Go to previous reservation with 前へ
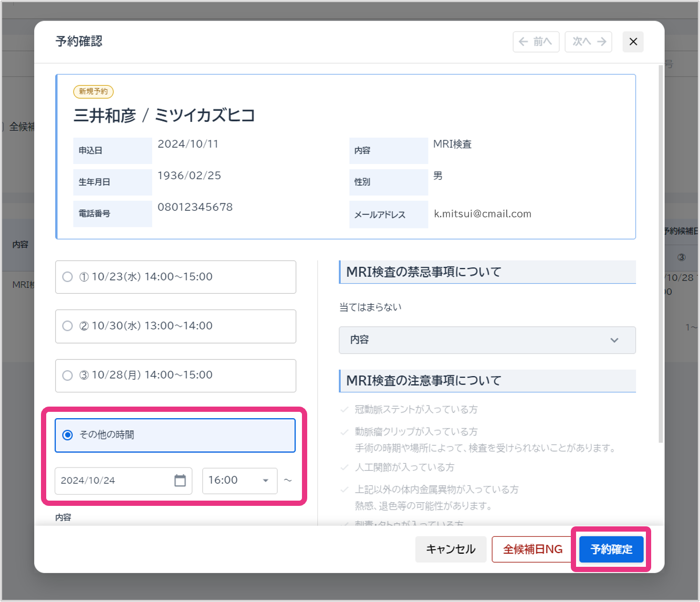700x602 pixels. (536, 41)
